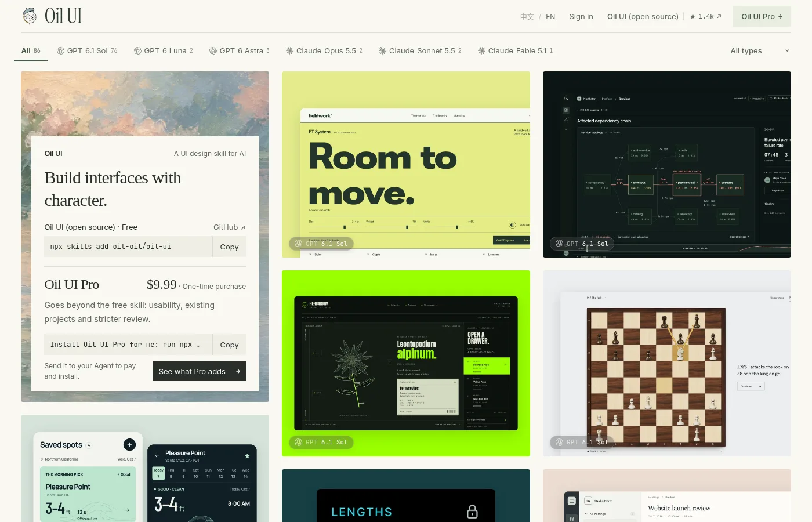The width and height of the screenshot is (812, 522).
Task: Click the lock icon on LENGTHS card
Action: [473, 512]
